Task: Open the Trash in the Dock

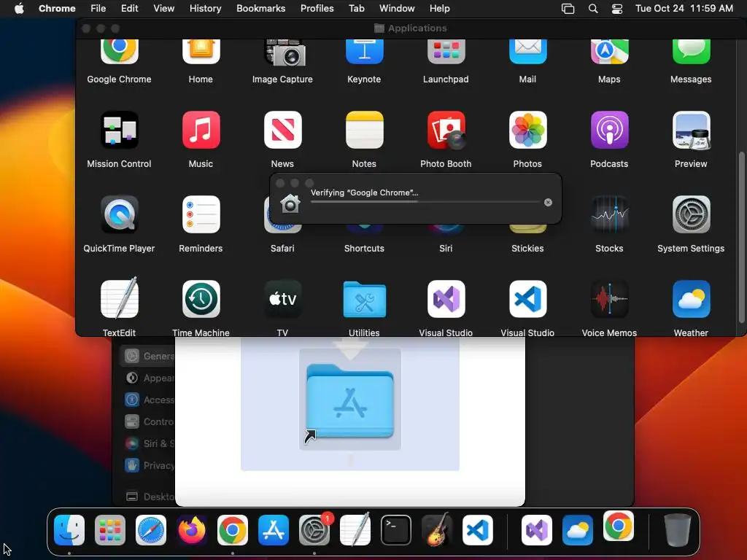Action: point(678,530)
